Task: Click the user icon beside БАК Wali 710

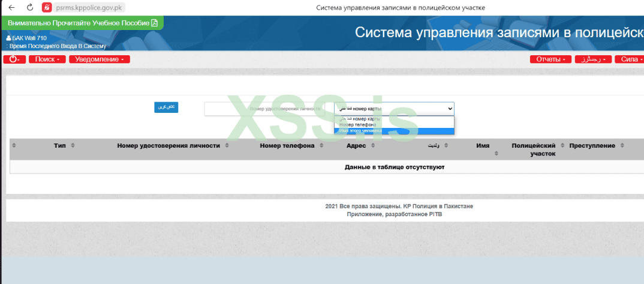Action: pos(8,38)
